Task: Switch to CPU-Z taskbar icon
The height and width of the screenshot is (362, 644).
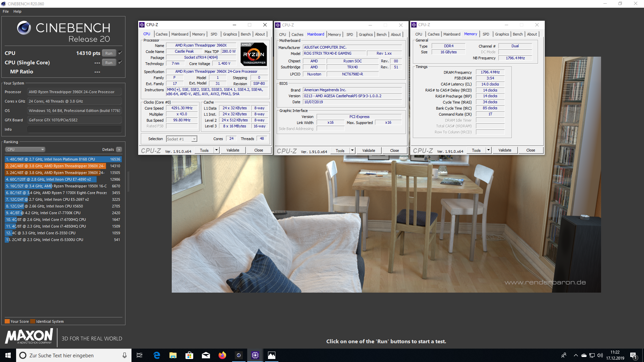Action: [255, 355]
